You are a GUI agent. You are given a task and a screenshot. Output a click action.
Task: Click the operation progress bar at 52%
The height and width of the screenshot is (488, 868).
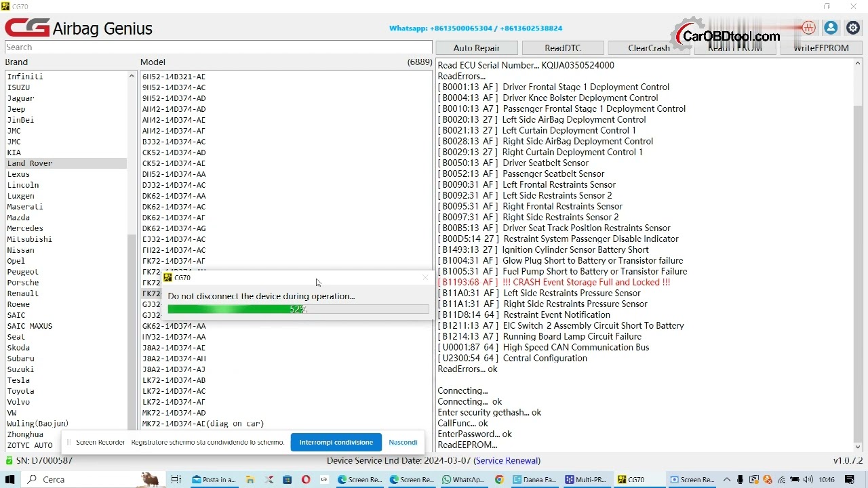(x=298, y=309)
